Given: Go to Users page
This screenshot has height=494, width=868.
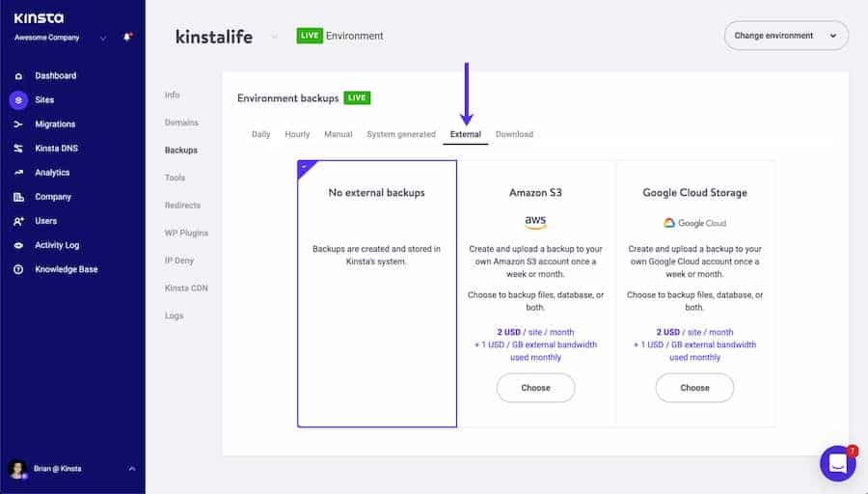Looking at the screenshot, I should pyautogui.click(x=45, y=221).
